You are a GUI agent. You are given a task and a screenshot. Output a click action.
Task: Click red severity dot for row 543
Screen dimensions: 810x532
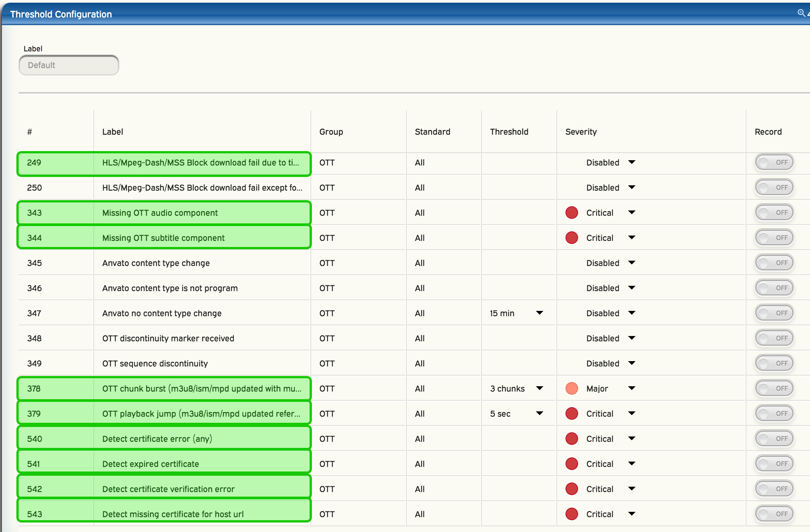572,514
